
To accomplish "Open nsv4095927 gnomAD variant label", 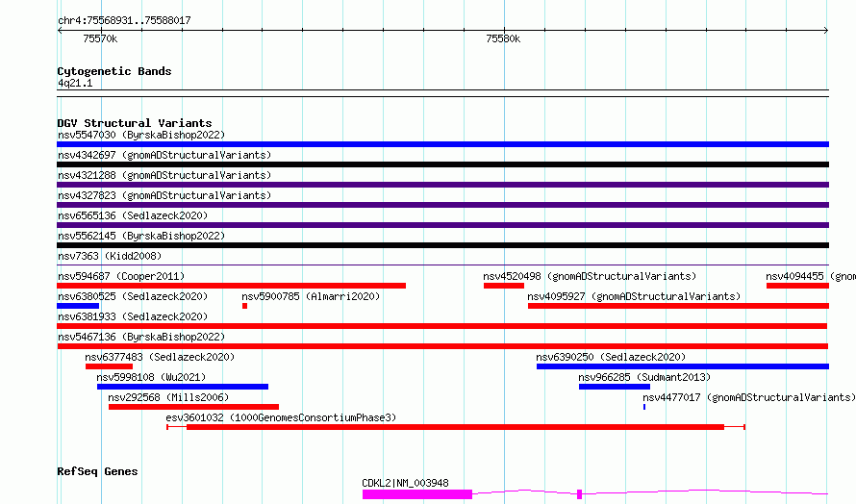I will click(634, 296).
